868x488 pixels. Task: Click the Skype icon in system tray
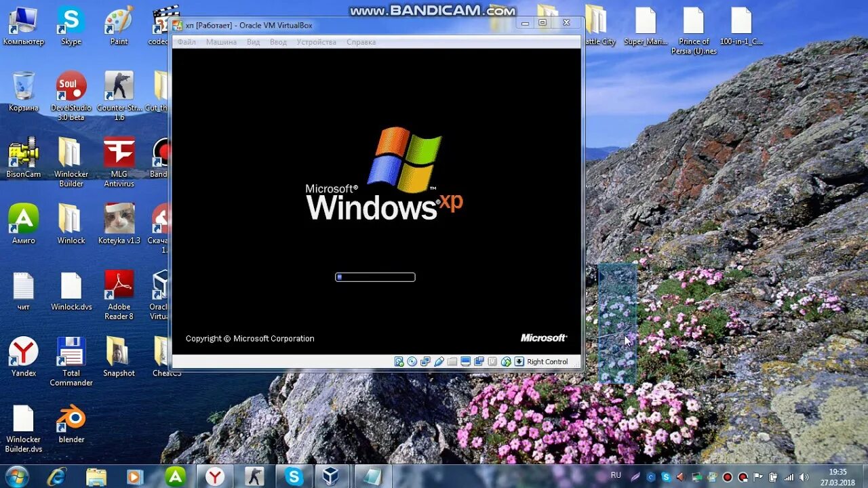pos(666,477)
